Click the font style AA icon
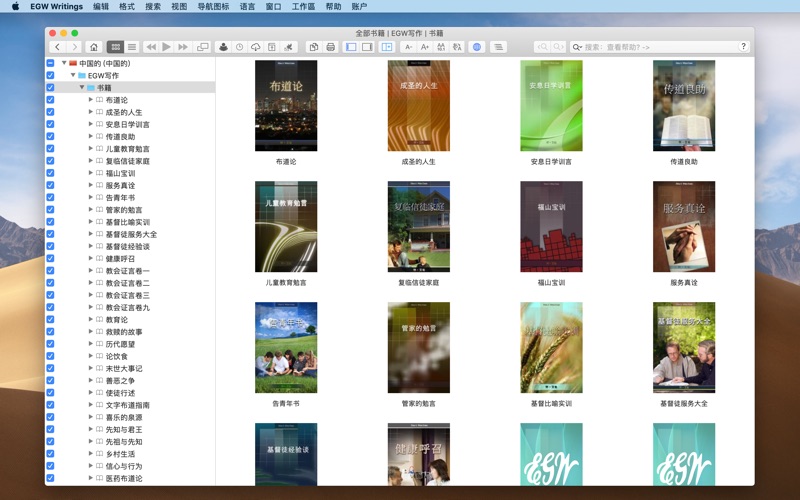This screenshot has width=800, height=500. coord(441,47)
